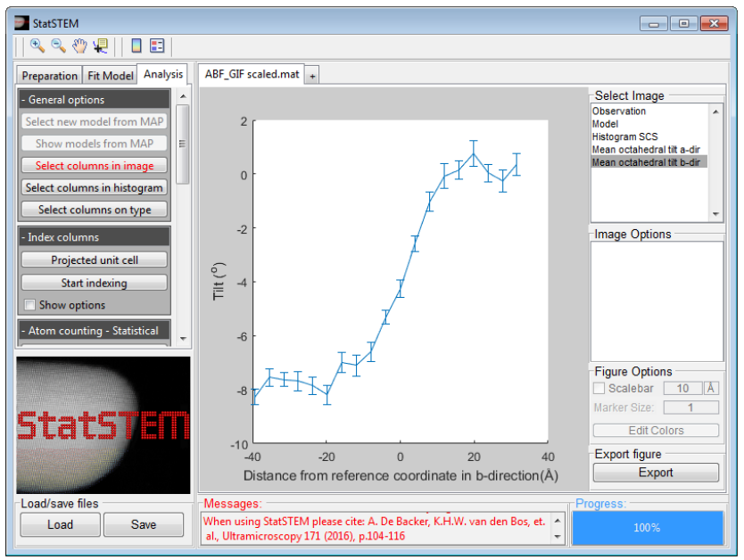Select the Zoom In tool
This screenshot has height=560, width=744.
pos(37,46)
